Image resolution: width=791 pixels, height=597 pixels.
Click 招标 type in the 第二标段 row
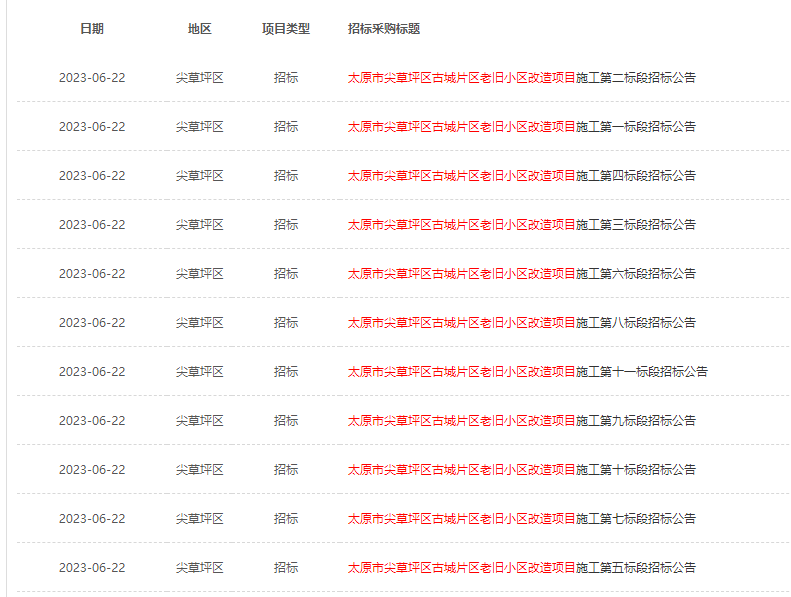(286, 78)
